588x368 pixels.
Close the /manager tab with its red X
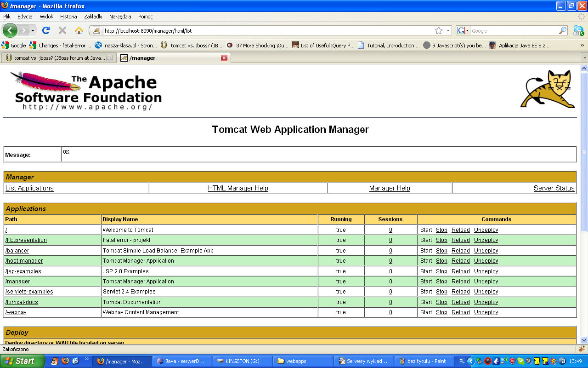click(224, 58)
